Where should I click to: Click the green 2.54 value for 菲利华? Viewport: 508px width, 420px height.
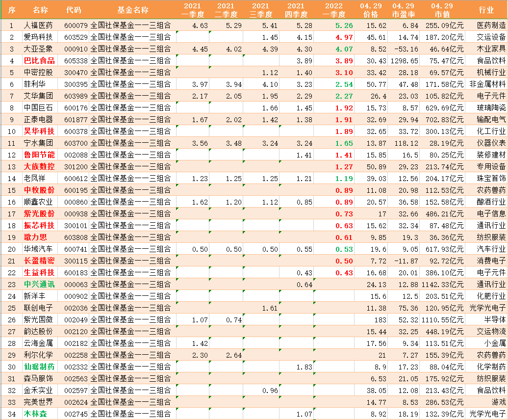pos(344,84)
